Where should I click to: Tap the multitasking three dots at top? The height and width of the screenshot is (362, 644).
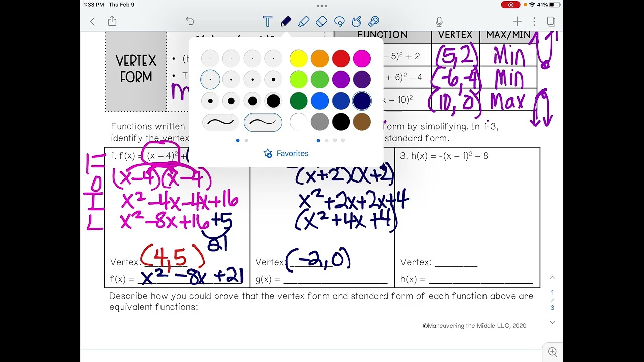[322, 6]
